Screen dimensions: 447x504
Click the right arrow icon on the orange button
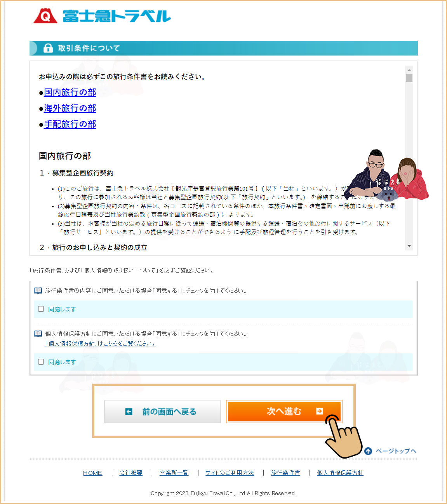(320, 411)
